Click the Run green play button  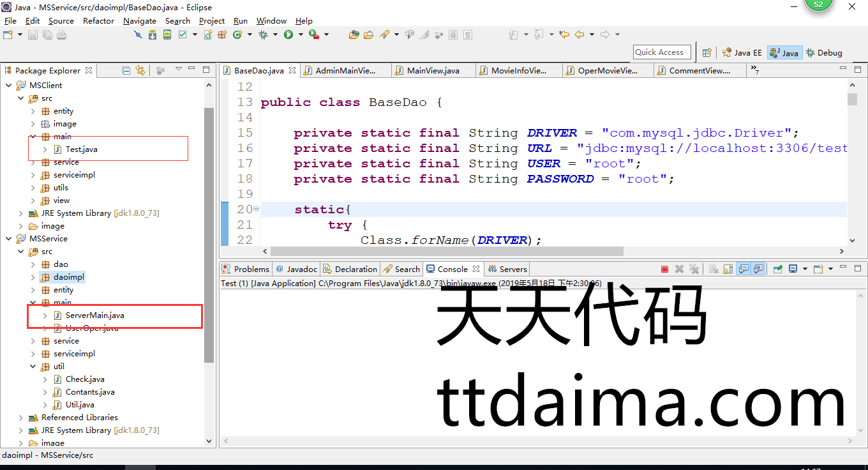[288, 34]
